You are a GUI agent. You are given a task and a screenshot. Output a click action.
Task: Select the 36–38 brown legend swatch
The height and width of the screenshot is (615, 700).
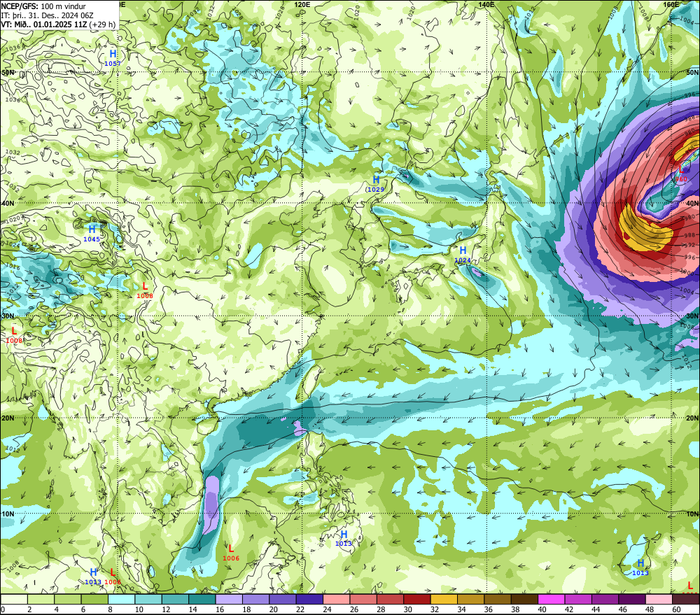pyautogui.click(x=498, y=599)
